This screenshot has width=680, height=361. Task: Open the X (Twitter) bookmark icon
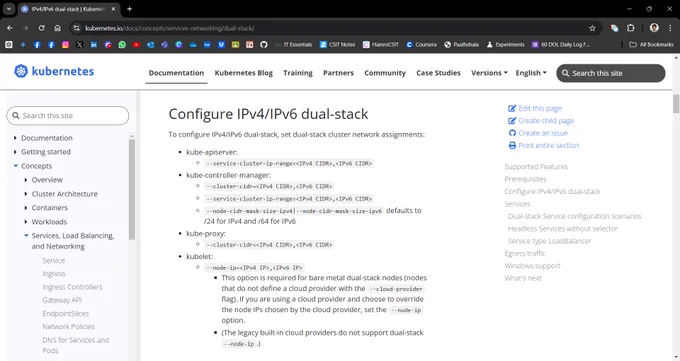pos(79,44)
